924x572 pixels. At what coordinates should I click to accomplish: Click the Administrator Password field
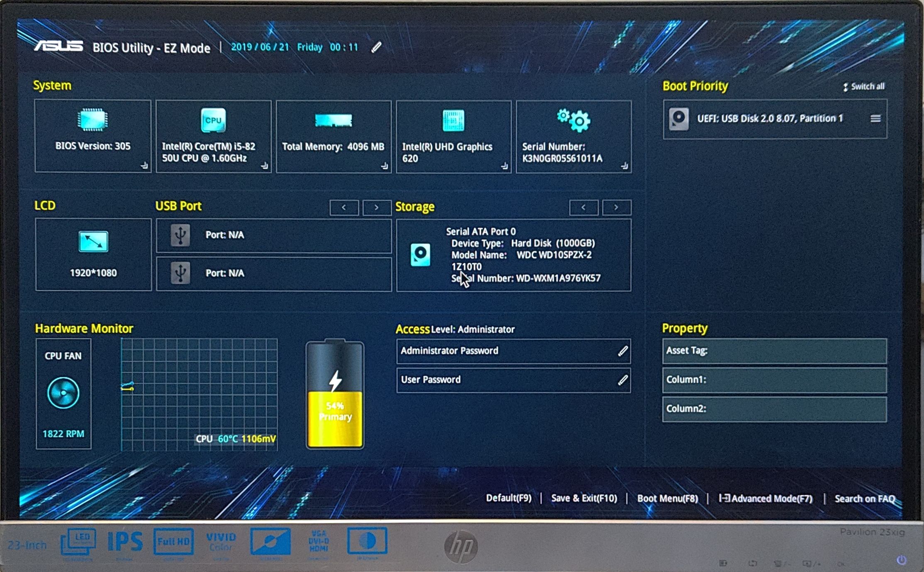[514, 351]
